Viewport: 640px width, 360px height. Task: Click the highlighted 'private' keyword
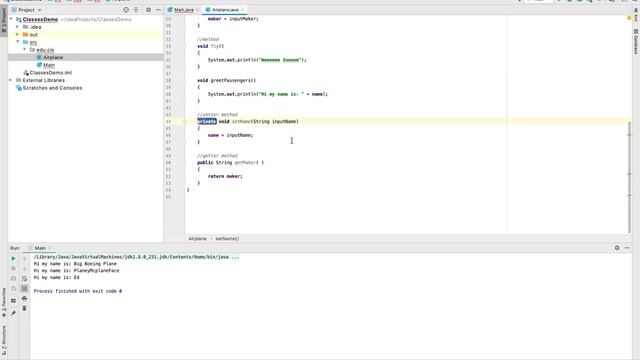pos(207,122)
